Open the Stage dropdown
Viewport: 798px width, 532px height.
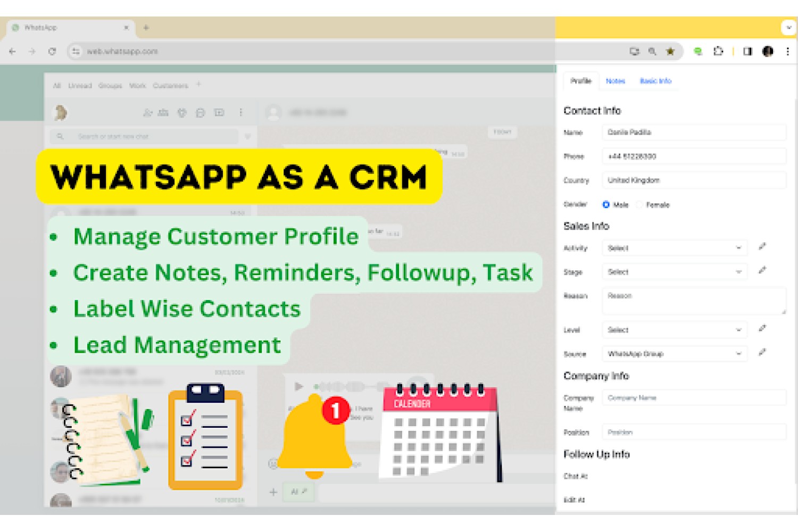pyautogui.click(x=675, y=272)
